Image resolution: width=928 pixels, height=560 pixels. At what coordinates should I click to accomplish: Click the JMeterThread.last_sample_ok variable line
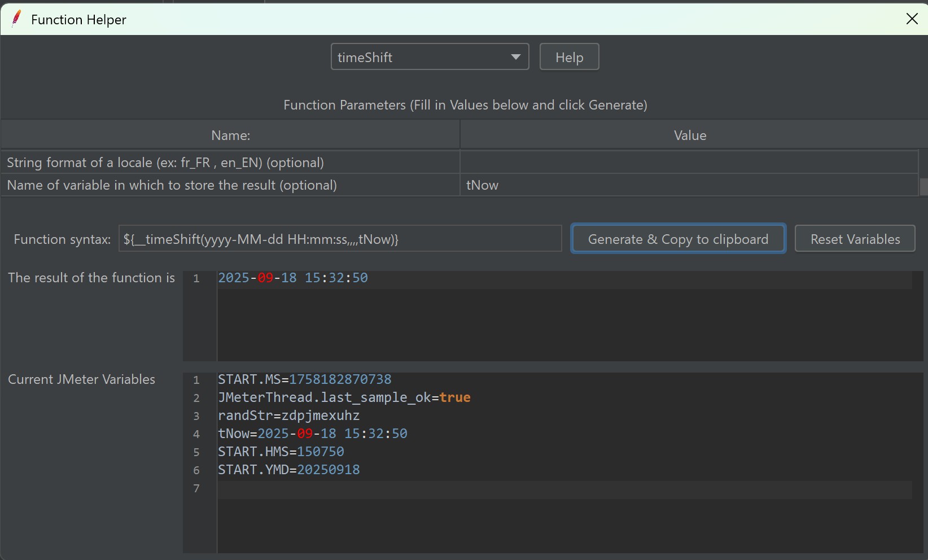coord(344,397)
